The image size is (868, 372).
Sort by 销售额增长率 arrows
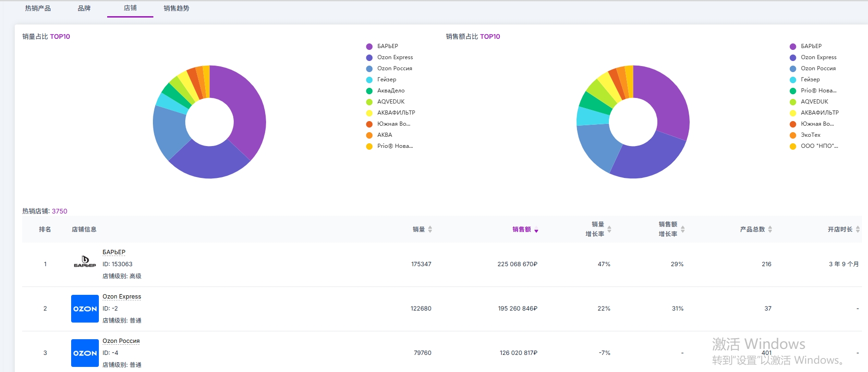683,229
